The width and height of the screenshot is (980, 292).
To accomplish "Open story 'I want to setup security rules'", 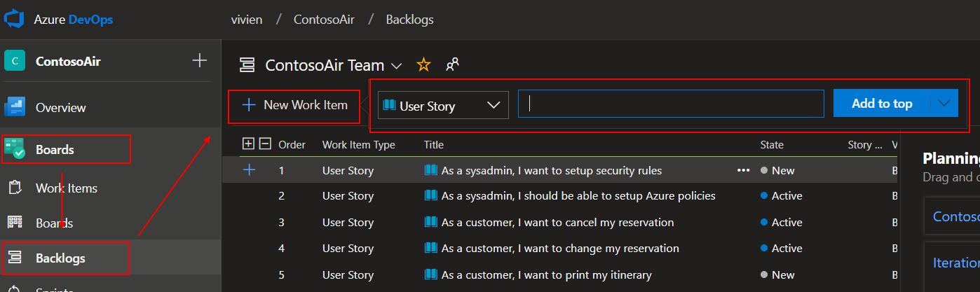I will click(552, 170).
